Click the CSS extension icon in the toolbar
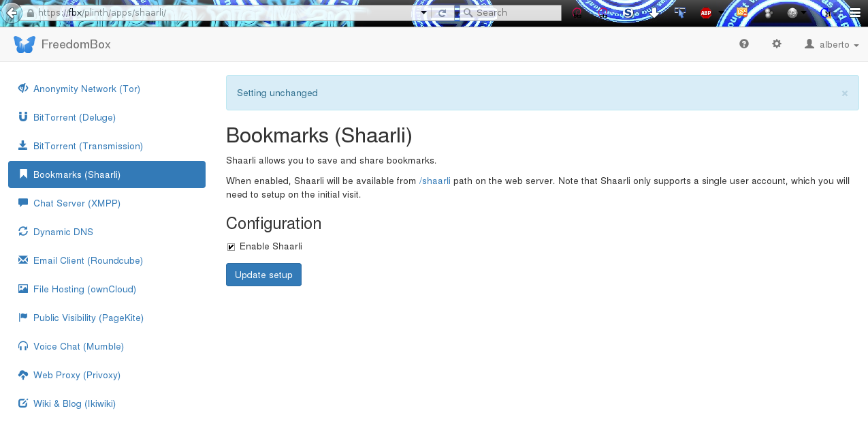The height and width of the screenshot is (428, 868). [x=741, y=12]
